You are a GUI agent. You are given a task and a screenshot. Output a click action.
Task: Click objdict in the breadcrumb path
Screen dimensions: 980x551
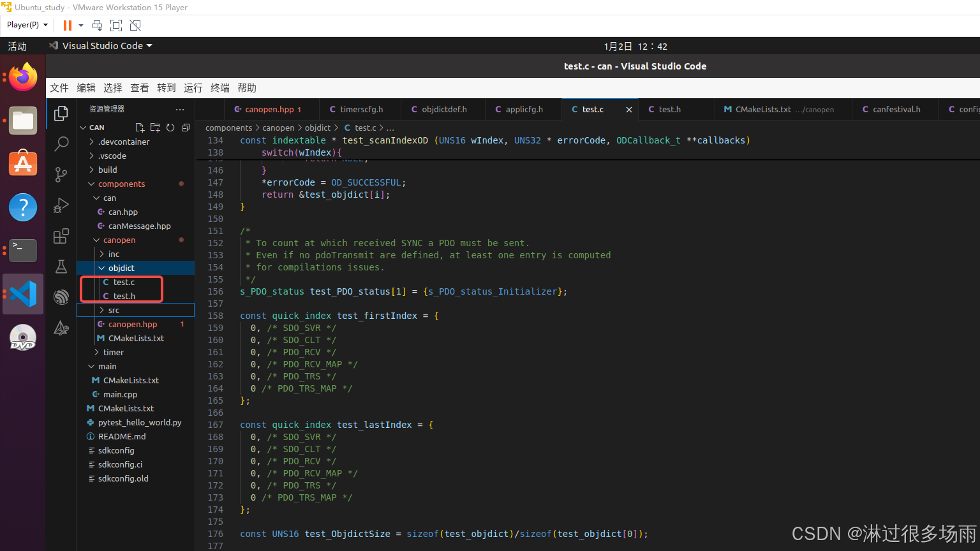point(318,128)
